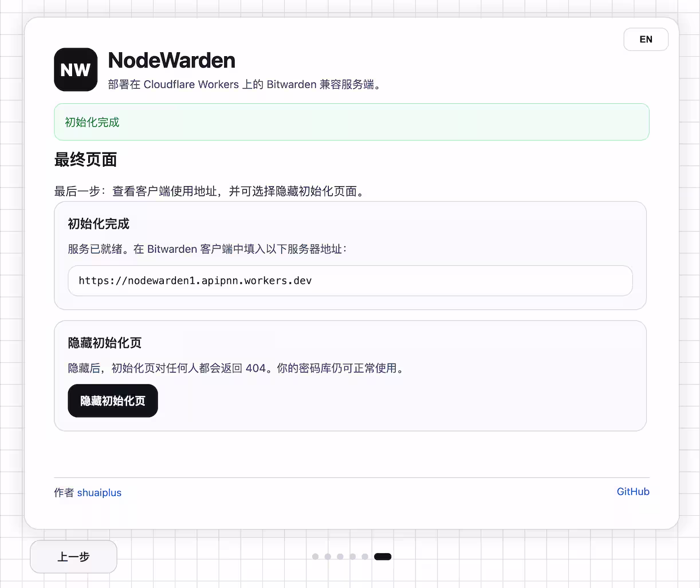Viewport: 700px width, 588px height.
Task: Click the 最终页面 heading
Action: [85, 160]
